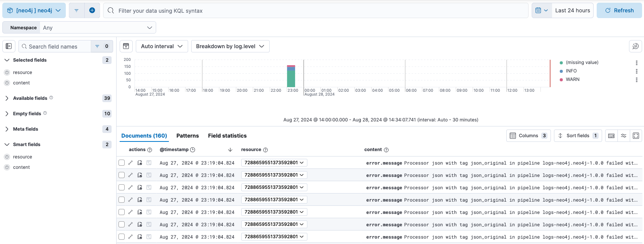Select the third log row checkbox

tap(122, 187)
